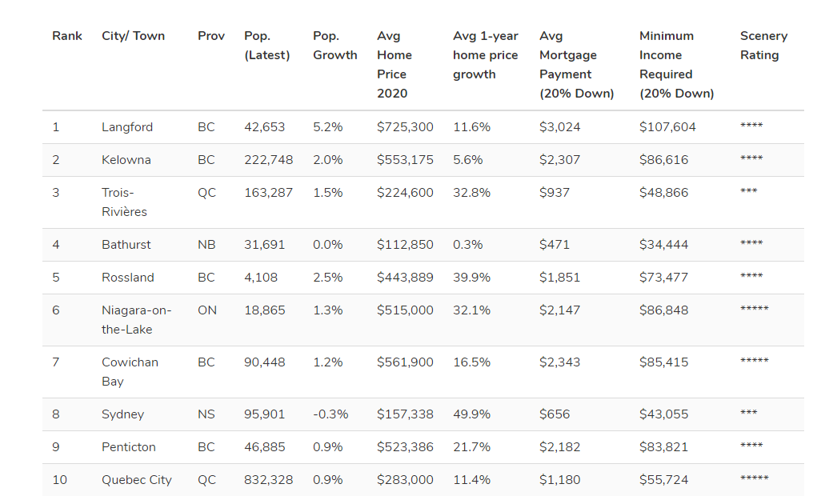Click the Scenery Rating column header
Screen dimensions: 833x504
click(x=763, y=46)
